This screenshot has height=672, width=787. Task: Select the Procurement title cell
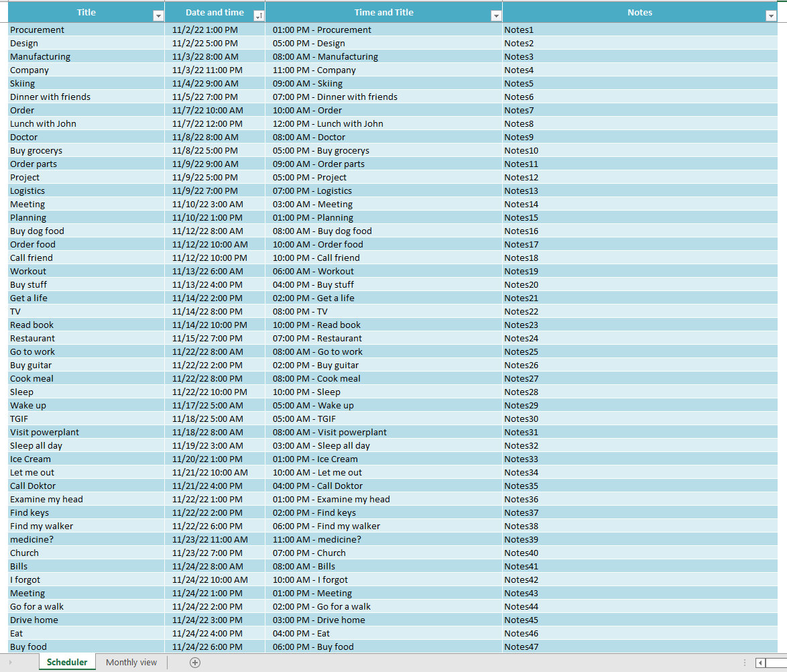tap(86, 30)
